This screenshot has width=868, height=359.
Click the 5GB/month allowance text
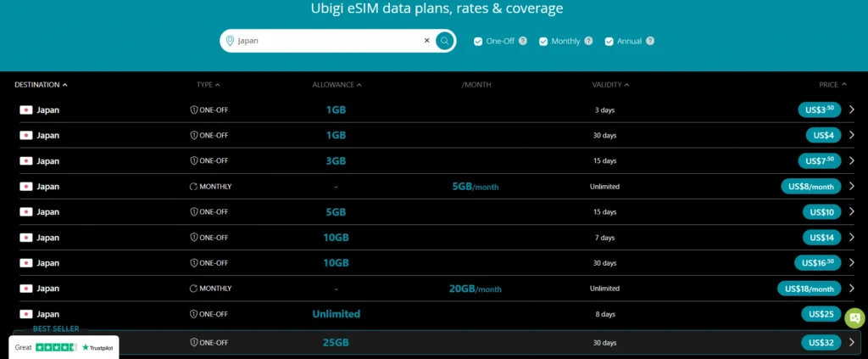[x=475, y=187]
